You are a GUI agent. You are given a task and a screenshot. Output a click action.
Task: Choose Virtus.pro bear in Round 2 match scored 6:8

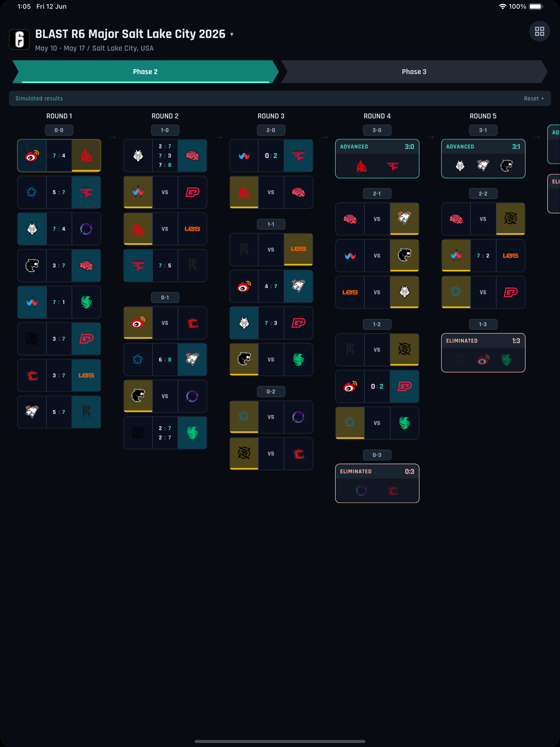[192, 360]
